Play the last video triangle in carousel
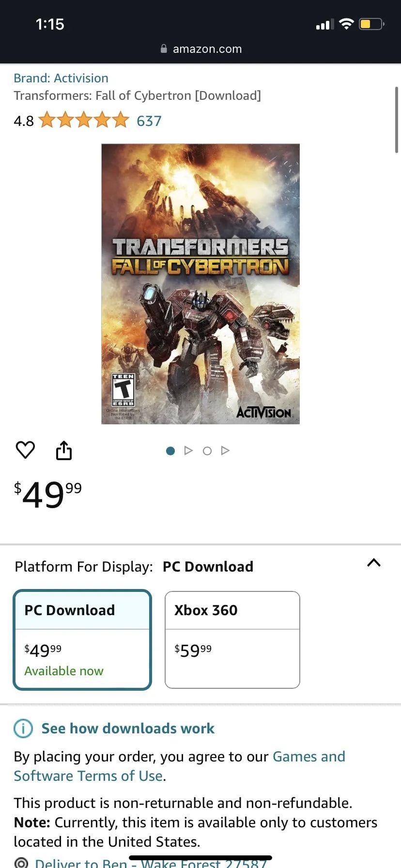Image resolution: width=401 pixels, height=868 pixels. [x=225, y=450]
